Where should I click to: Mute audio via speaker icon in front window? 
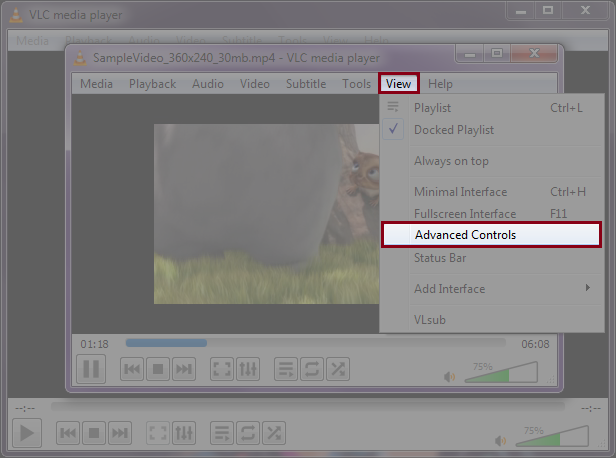(x=449, y=377)
